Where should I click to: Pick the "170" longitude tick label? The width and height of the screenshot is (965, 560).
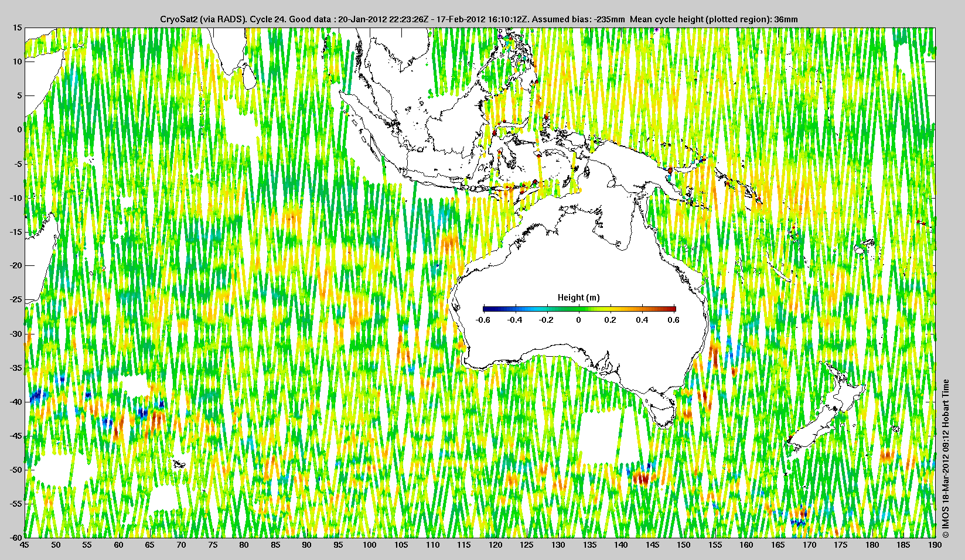(x=809, y=545)
